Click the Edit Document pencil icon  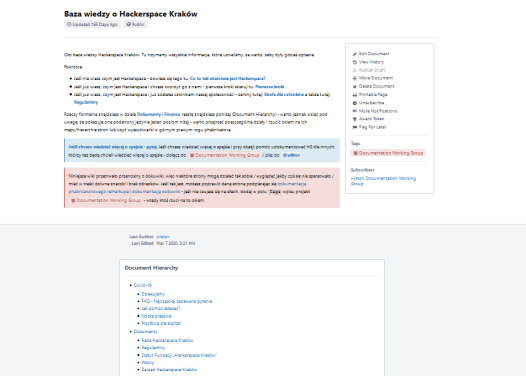pos(354,54)
